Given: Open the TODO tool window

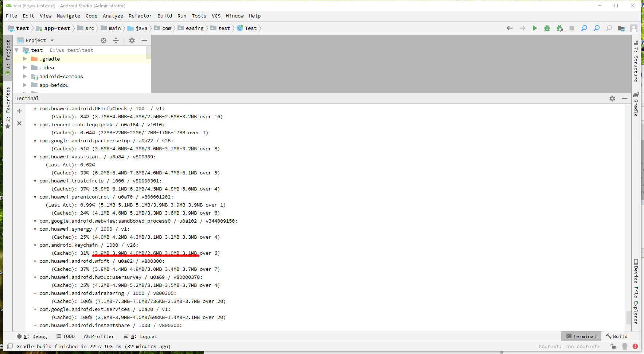Looking at the screenshot, I should [66, 336].
